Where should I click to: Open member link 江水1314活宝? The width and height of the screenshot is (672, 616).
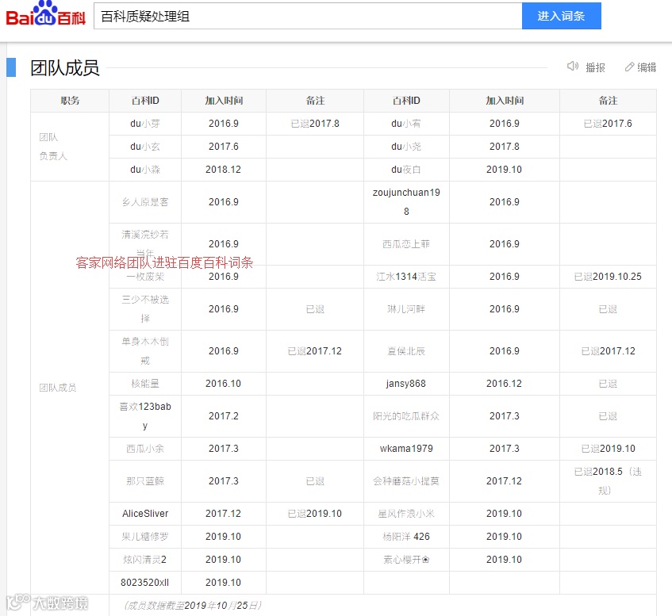click(406, 277)
